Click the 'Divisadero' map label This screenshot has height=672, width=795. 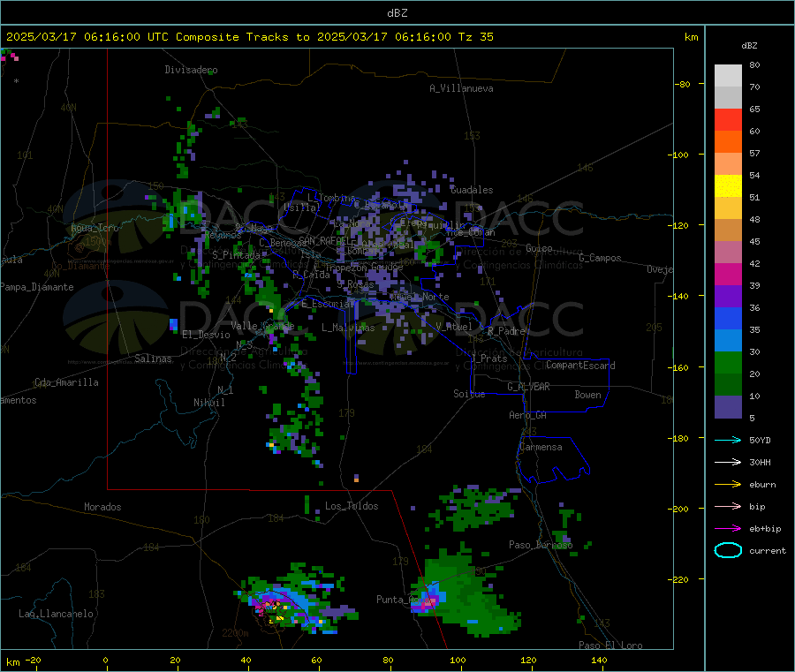tap(191, 70)
